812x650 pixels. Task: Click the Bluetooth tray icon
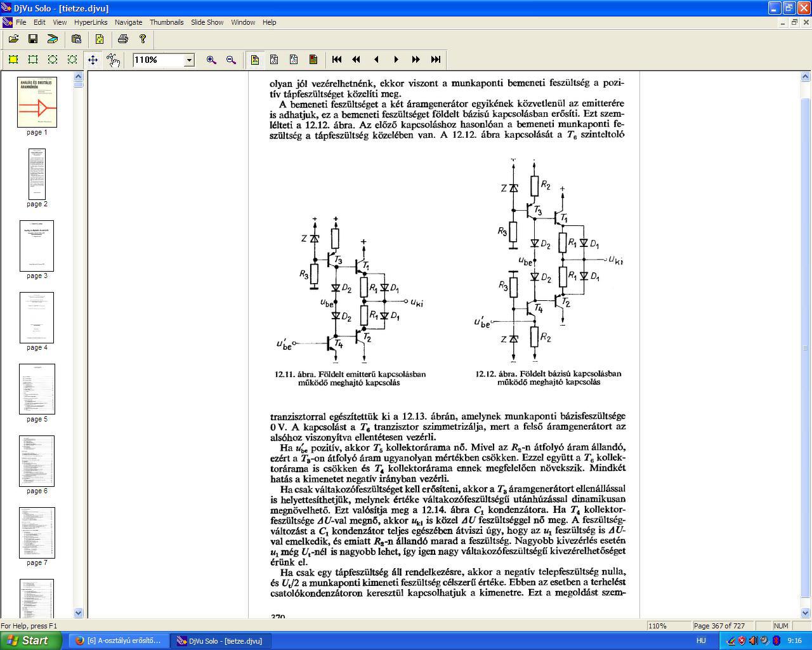[x=776, y=640]
